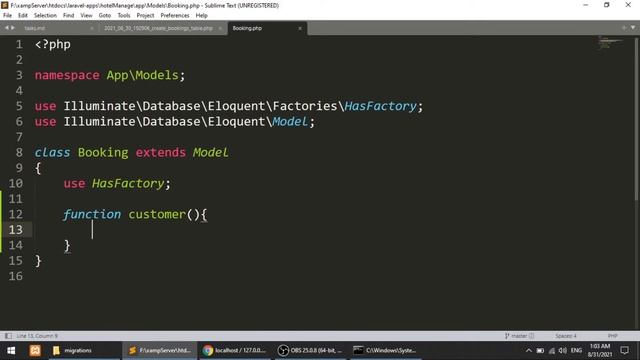Click the minimap code preview
Image resolution: width=640 pixels, height=360 pixels.
pyautogui.click(x=610, y=42)
